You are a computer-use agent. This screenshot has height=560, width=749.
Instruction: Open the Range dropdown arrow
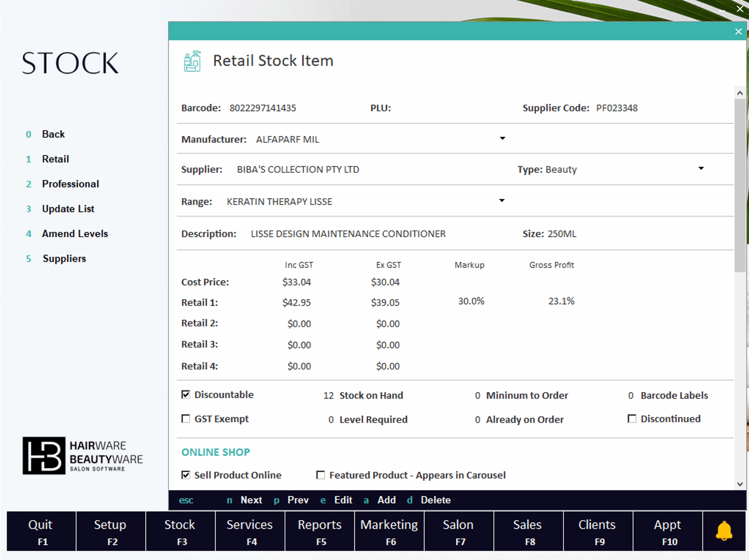point(501,200)
